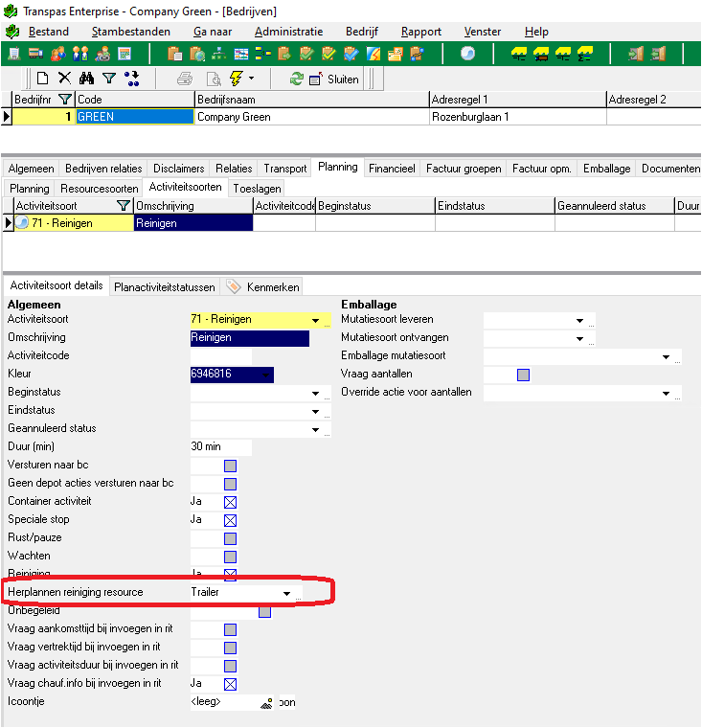
Task: Uncheck the Speciale stop checkbox
Action: 230,520
